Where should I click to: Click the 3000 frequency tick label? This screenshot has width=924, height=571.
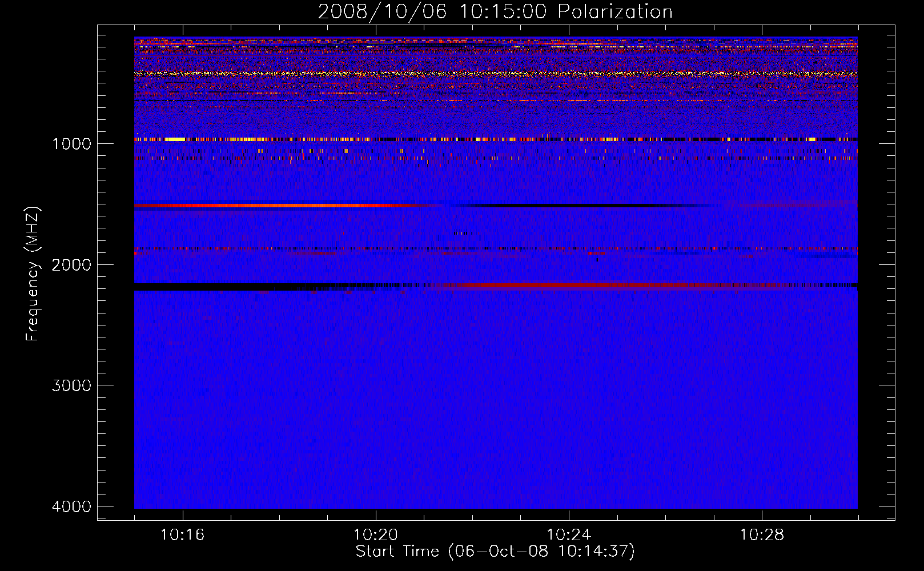click(x=71, y=385)
